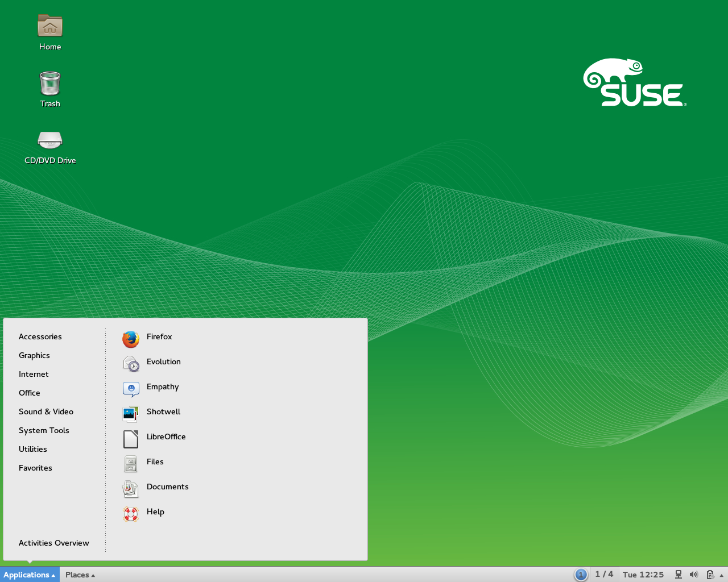The image size is (728, 582).
Task: Click the network icon near the clock
Action: (x=677, y=575)
